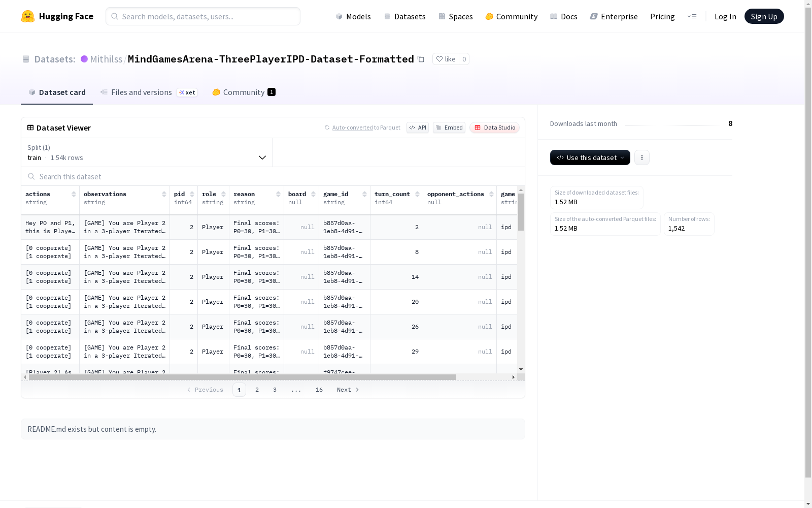Open the Files and versions tab
This screenshot has height=508, width=812.
point(149,92)
